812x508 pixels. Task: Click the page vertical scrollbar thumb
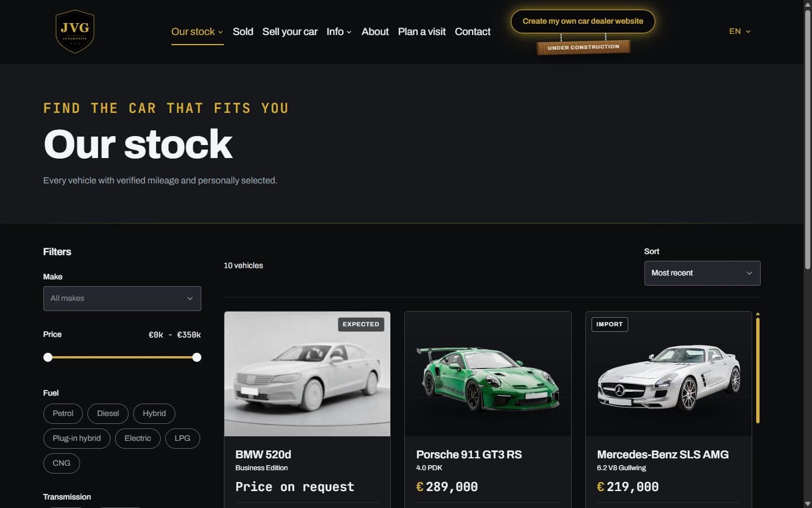(807, 138)
